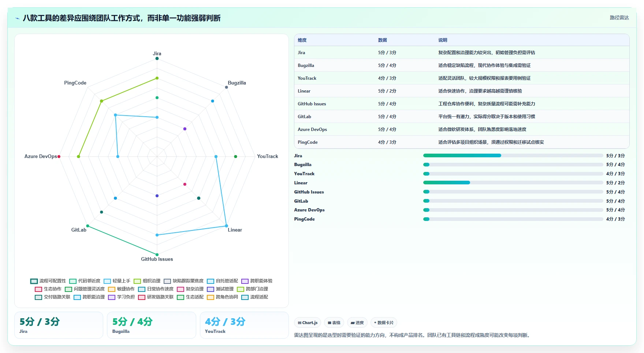Click the GitHub Issues radar axis label
The image size is (644, 353).
(x=157, y=259)
